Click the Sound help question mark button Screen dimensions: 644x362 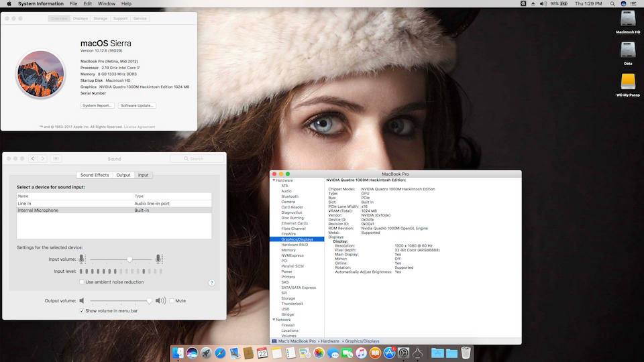[x=211, y=283]
